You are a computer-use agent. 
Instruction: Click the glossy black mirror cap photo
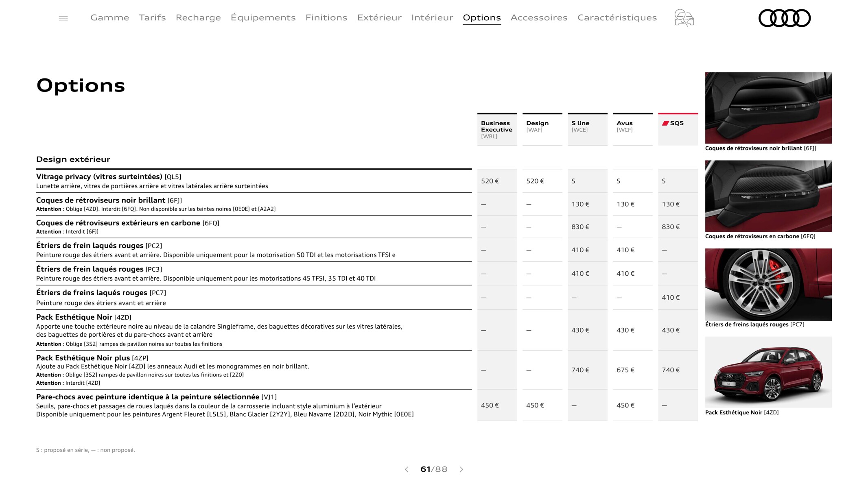click(x=768, y=108)
